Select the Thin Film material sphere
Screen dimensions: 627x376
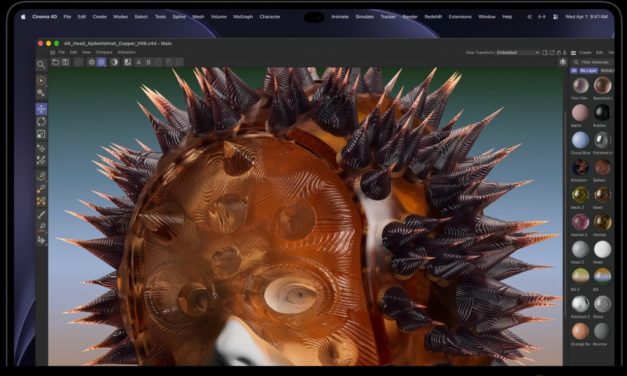580,85
